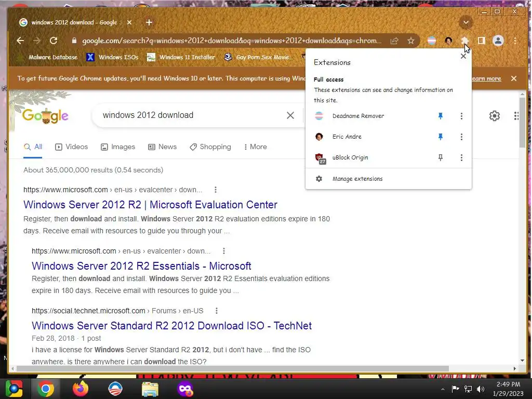Open the Windows ISOs bookmark
Viewport: 532px width, 399px height.
click(113, 57)
